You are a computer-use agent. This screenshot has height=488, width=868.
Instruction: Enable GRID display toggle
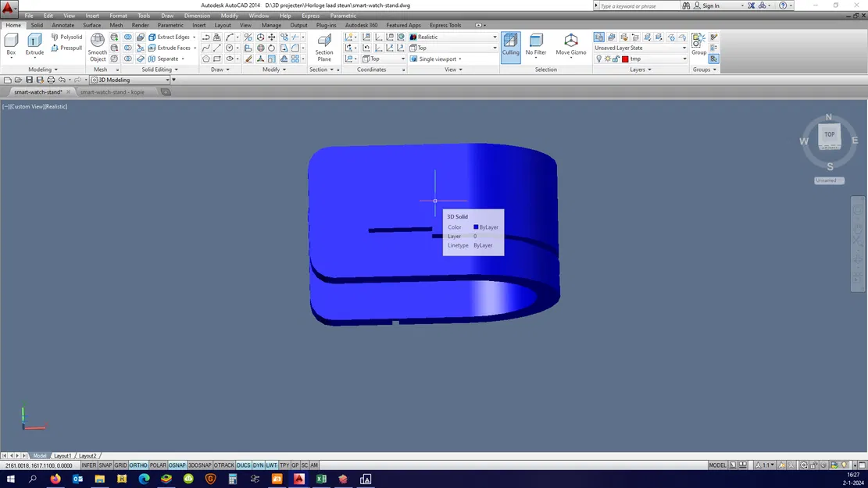pyautogui.click(x=120, y=465)
